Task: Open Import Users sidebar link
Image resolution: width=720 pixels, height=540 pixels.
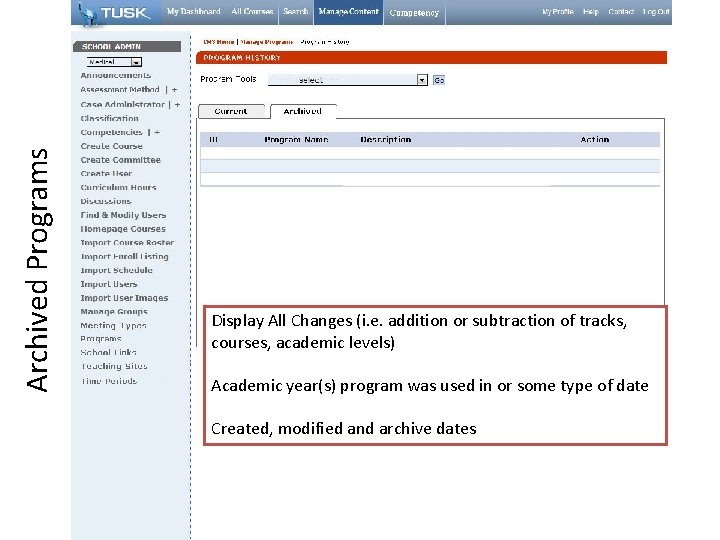Action: pos(109,284)
